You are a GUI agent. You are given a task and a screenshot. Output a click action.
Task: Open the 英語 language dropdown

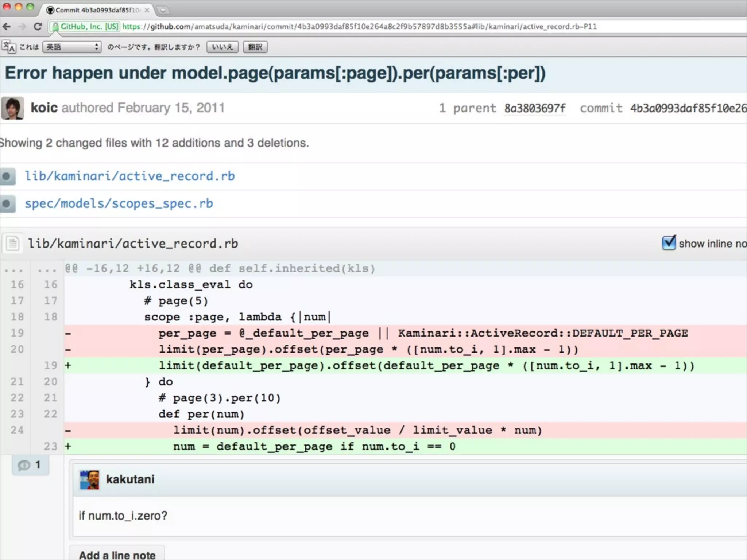[x=72, y=47]
